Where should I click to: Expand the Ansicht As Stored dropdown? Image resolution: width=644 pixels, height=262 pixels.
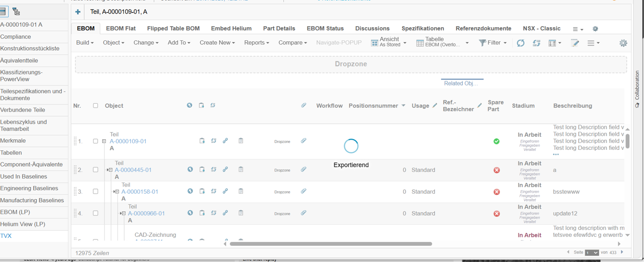pos(388,43)
